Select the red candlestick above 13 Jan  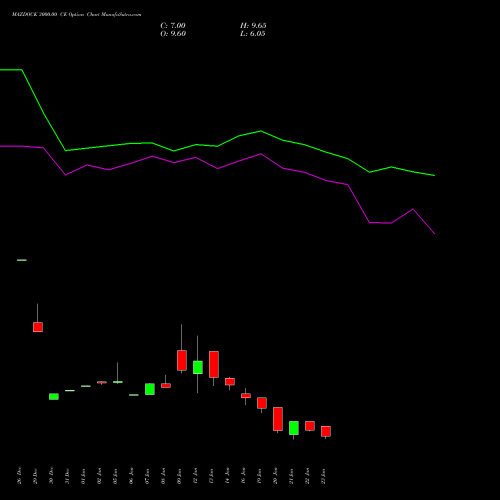[x=214, y=364]
